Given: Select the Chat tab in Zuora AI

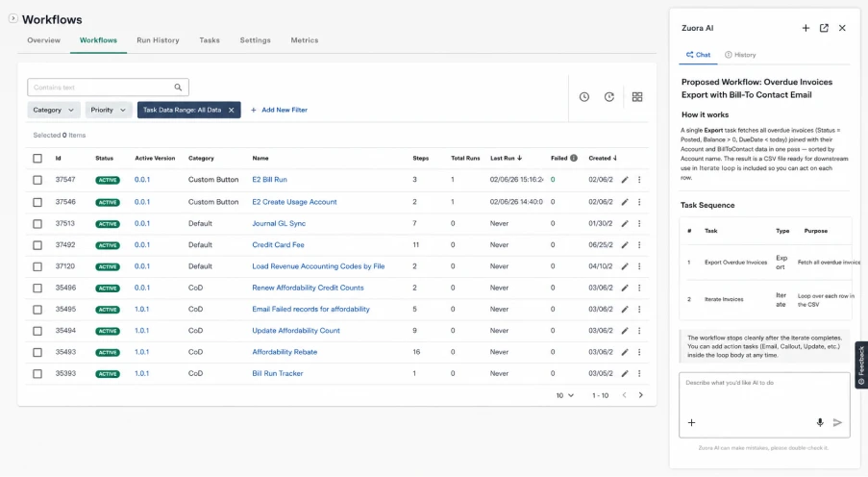Looking at the screenshot, I should pyautogui.click(x=698, y=55).
